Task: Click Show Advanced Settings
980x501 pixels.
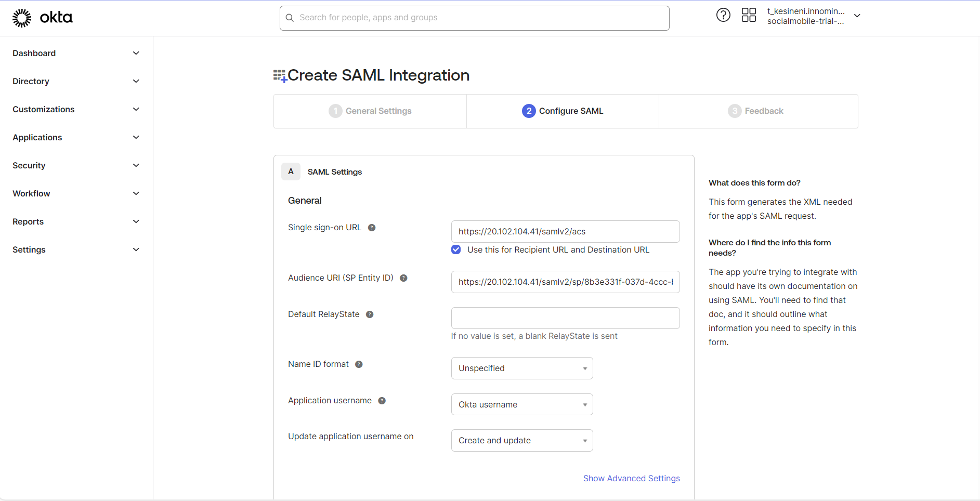Action: (631, 478)
